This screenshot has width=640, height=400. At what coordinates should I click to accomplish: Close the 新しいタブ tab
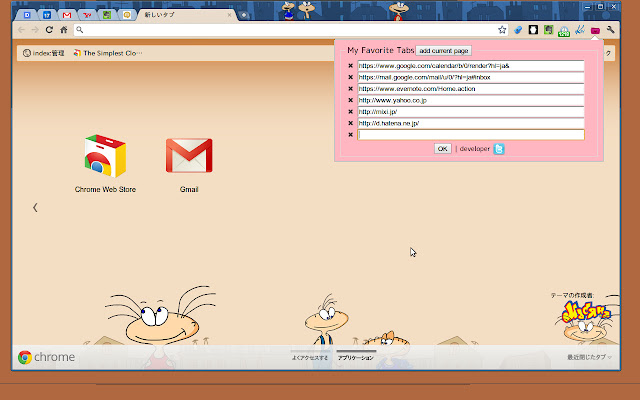coord(229,15)
